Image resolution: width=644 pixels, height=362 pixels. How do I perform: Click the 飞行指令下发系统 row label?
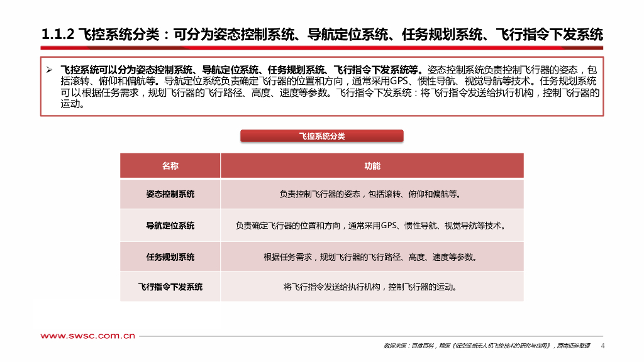coord(170,287)
